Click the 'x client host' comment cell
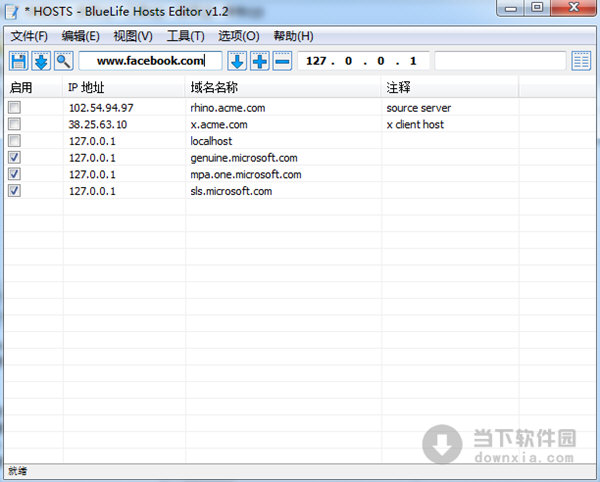 coord(415,124)
